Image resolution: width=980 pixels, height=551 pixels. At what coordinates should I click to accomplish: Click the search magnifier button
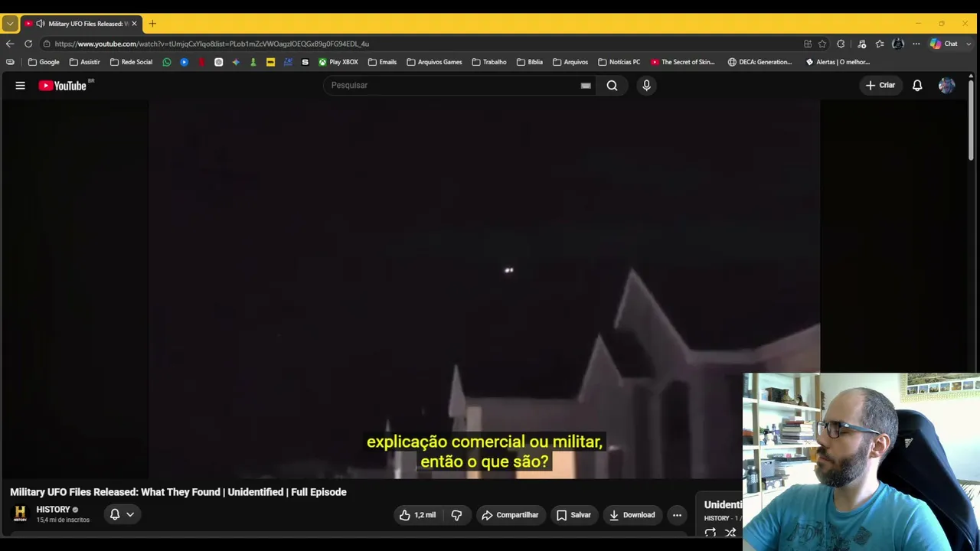612,86
